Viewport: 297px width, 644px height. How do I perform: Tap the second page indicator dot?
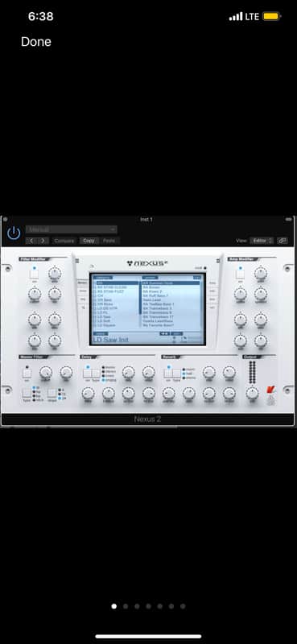click(x=126, y=606)
